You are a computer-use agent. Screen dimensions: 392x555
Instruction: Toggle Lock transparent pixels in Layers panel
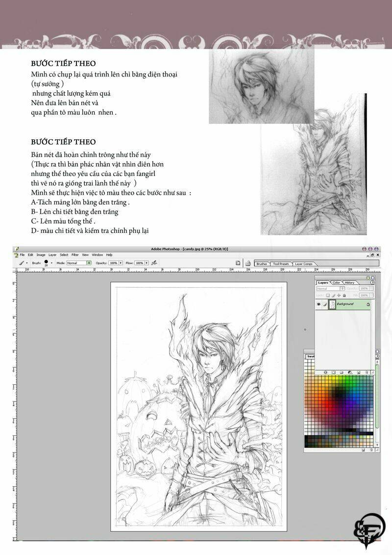pos(327,295)
